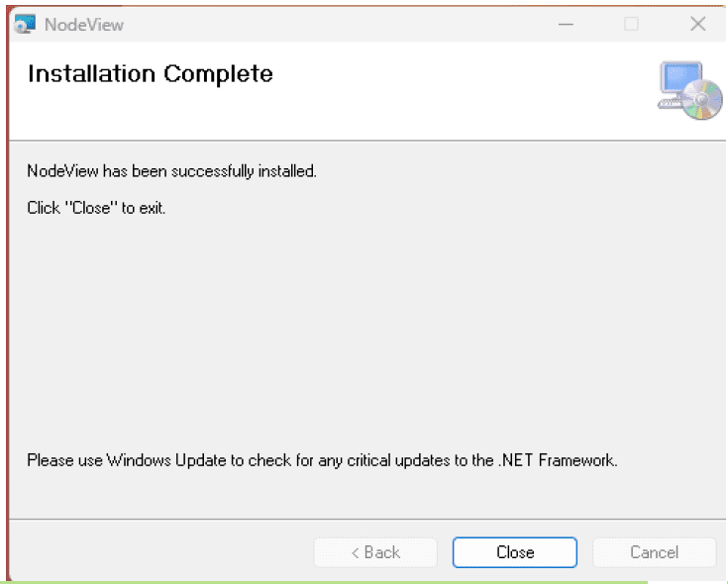Click the "Windows Update" words in notice
728x584 pixels.
coord(158,460)
